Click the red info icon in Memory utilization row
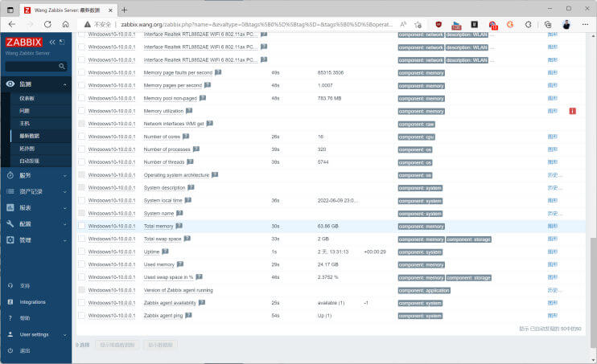Viewport: 597px width, 364px height. [572, 111]
